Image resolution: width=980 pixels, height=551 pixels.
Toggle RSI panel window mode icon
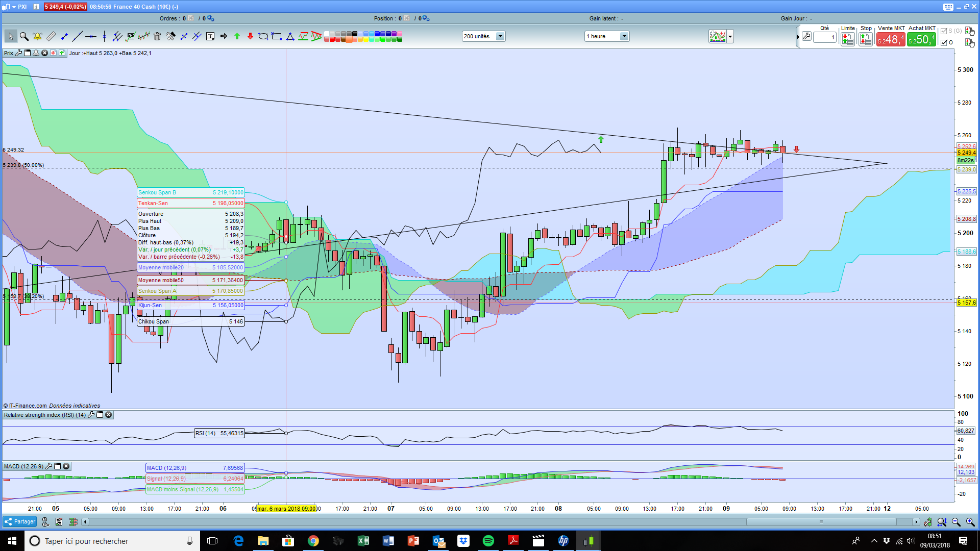100,415
